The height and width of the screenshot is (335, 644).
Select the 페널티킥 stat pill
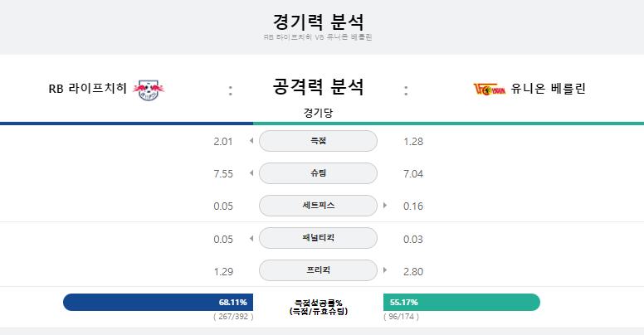(319, 238)
